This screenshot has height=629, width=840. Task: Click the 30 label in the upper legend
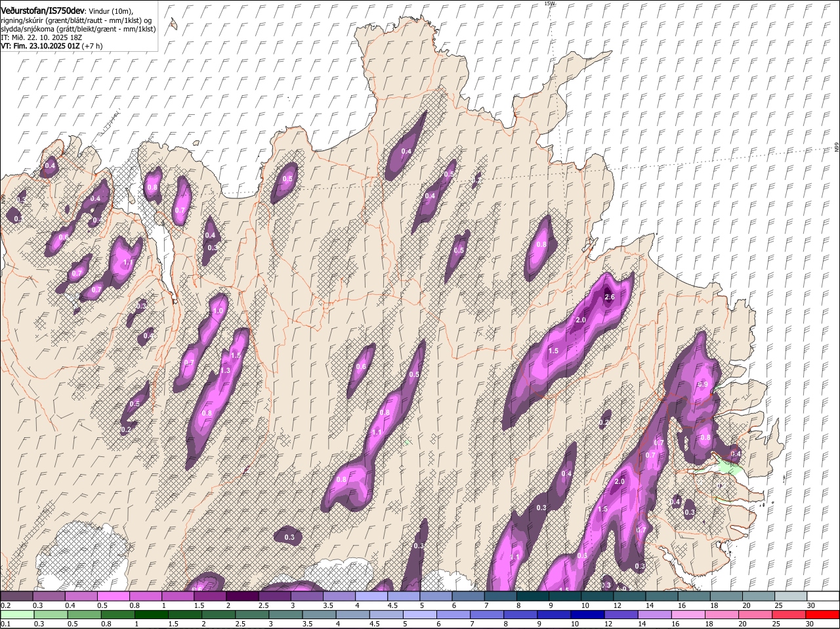pos(810,605)
